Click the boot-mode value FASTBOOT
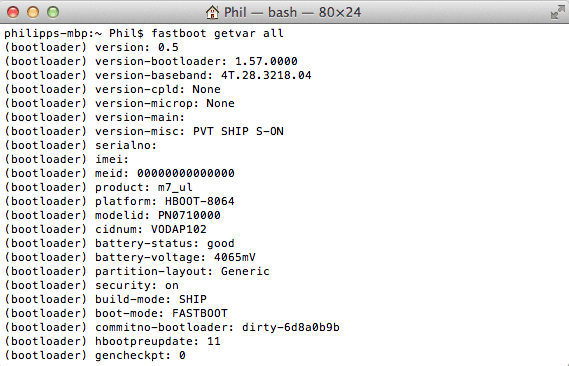The image size is (569, 366). pos(200,313)
